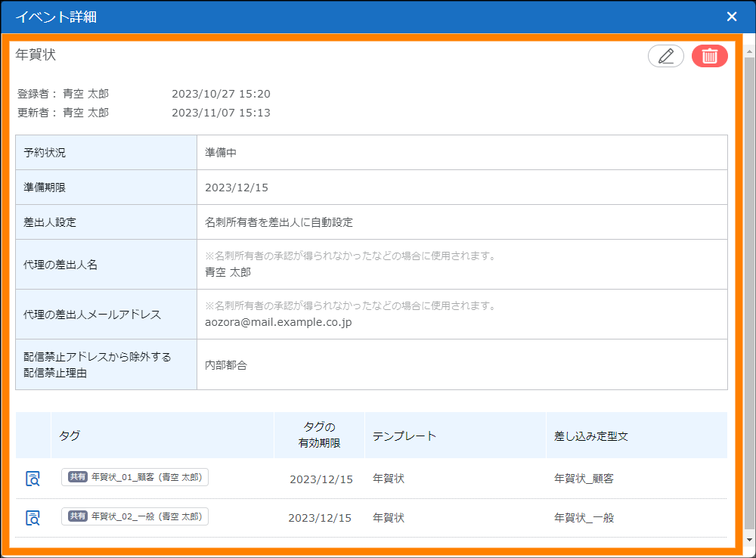This screenshot has height=558, width=756.
Task: Click the 内部都合 exclusion reason value
Action: click(x=226, y=364)
